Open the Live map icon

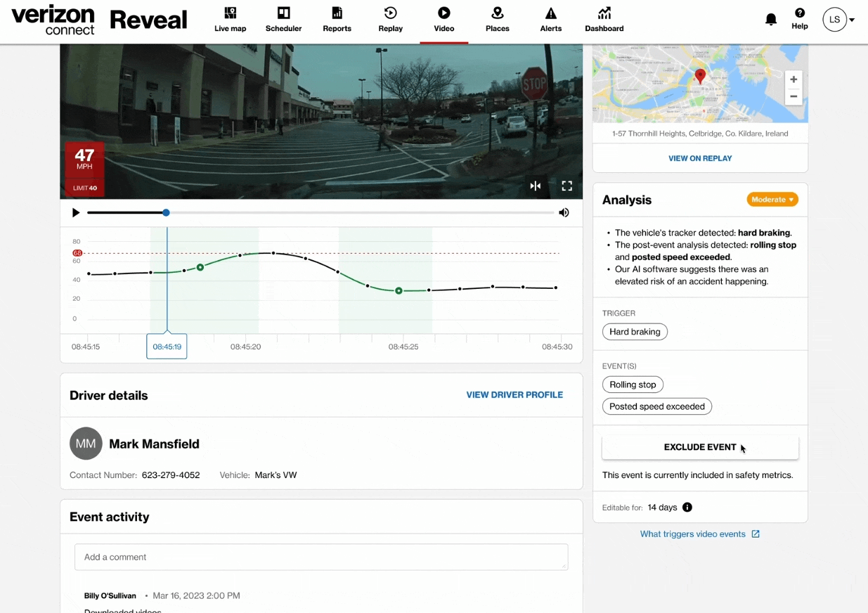pos(230,13)
